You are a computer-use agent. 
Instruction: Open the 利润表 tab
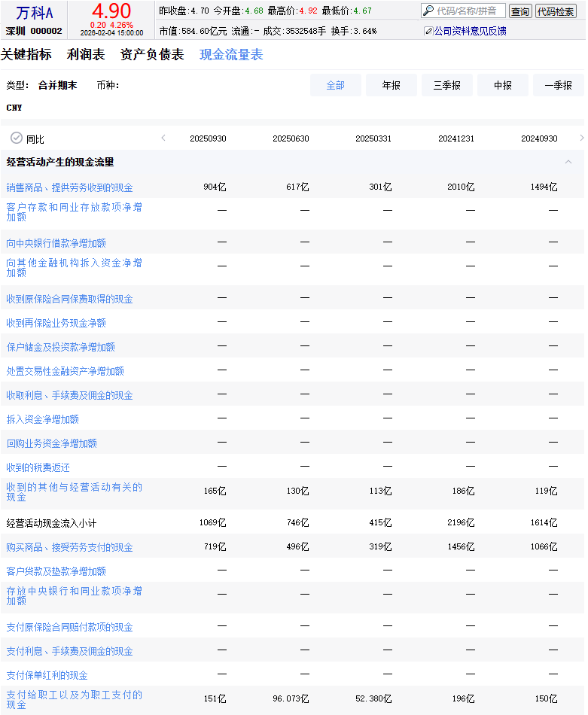(86, 55)
